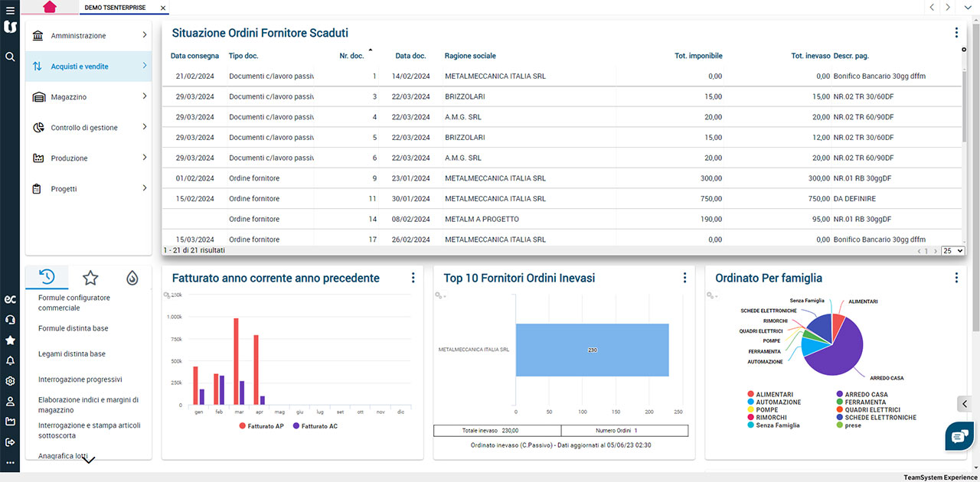The height and width of the screenshot is (482, 980).
Task: Select row with Nr. doc. 14 METALM A PROGETTO
Action: (562, 219)
